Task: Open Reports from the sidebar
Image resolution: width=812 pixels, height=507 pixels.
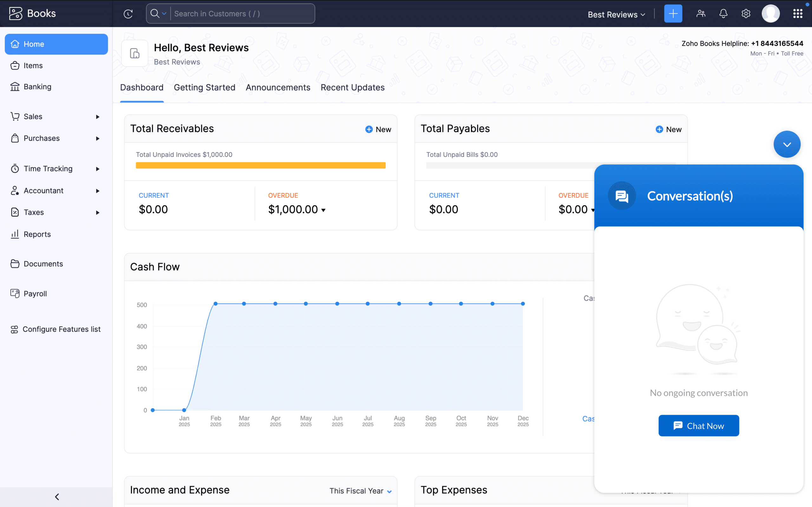Action: (x=37, y=234)
